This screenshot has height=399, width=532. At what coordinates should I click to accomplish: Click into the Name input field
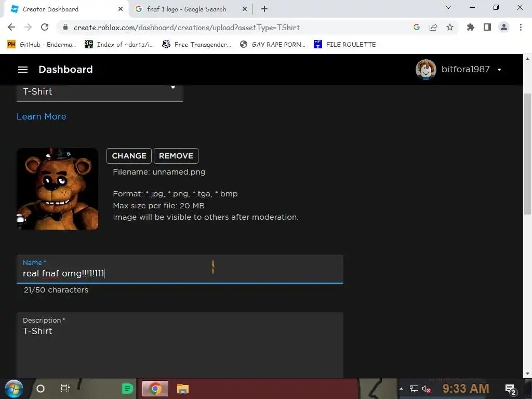click(180, 269)
